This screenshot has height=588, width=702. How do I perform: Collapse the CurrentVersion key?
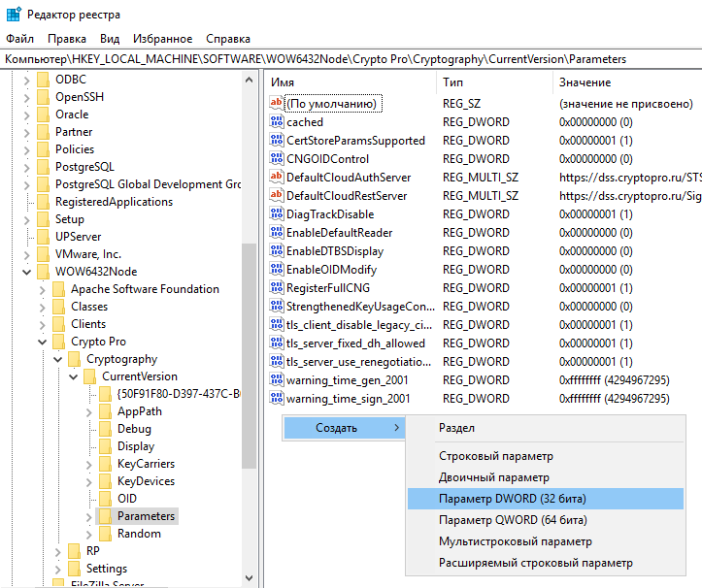point(74,376)
